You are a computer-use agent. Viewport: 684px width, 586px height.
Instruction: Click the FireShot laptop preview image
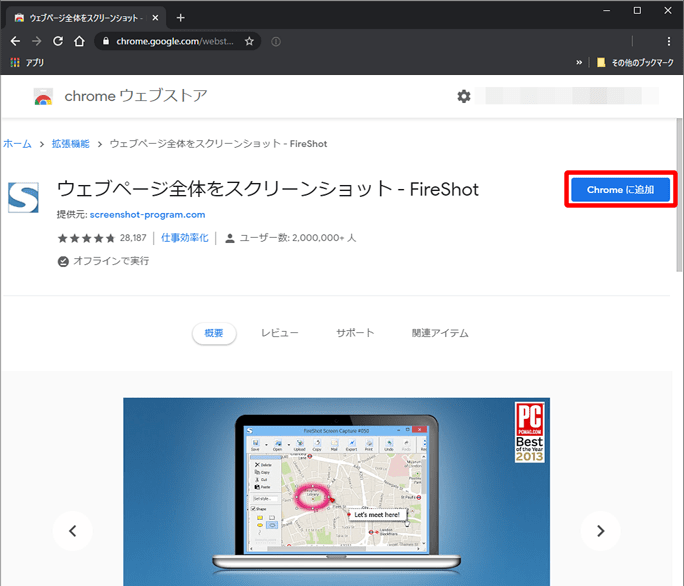(x=336, y=492)
